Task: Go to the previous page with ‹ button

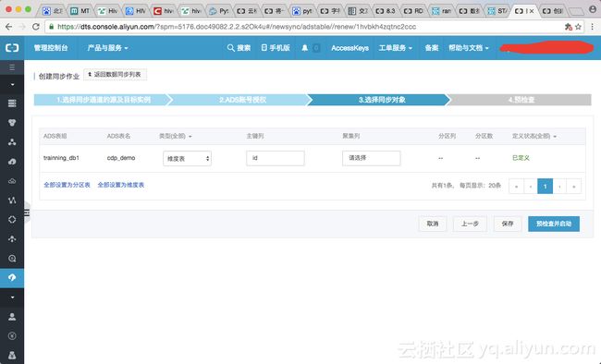Action: click(x=531, y=187)
